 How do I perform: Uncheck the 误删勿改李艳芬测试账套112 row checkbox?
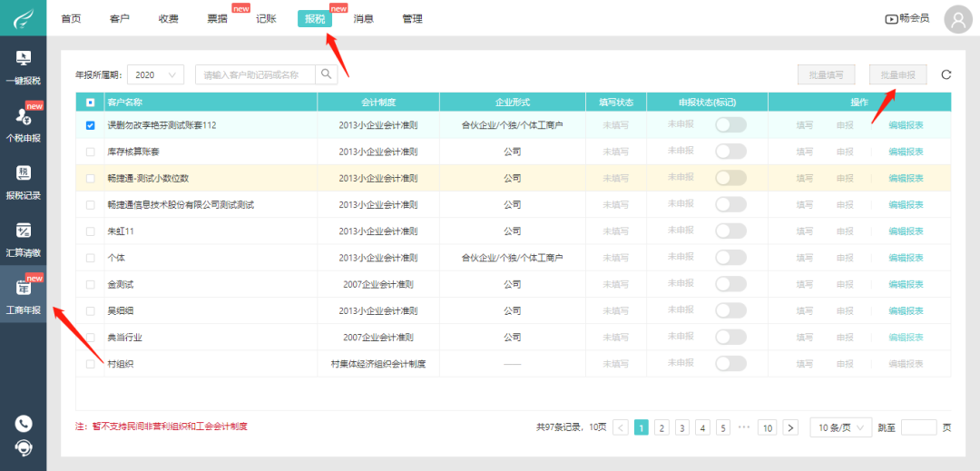(90, 125)
